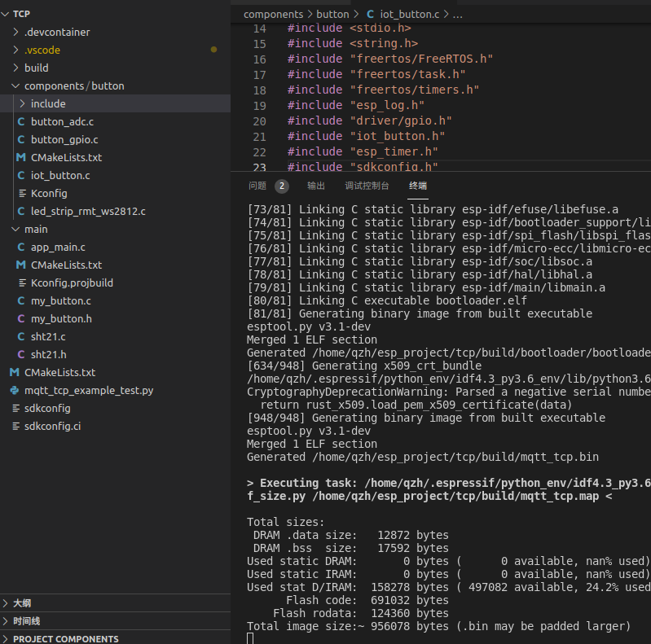The width and height of the screenshot is (651, 644).
Task: Click the C icon of sht21.c
Action: point(21,336)
